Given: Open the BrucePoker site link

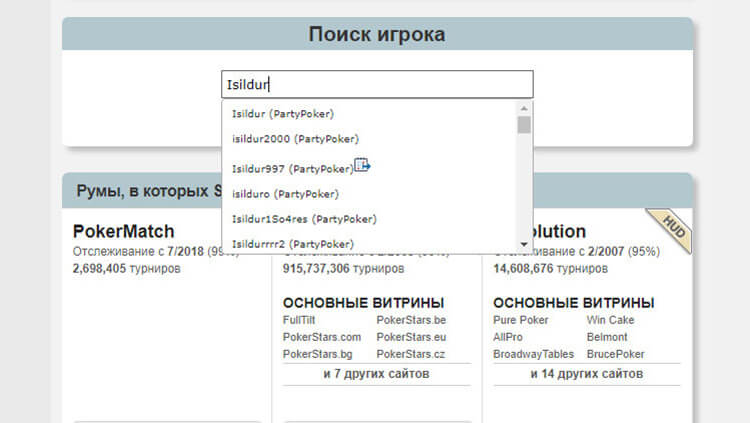Looking at the screenshot, I should click(x=616, y=355).
